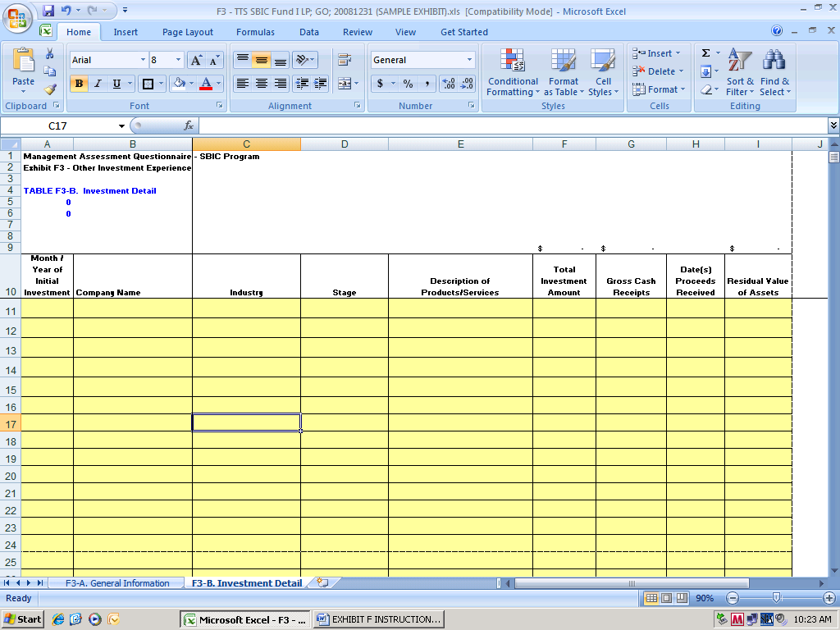This screenshot has height=630, width=840.
Task: Click the Accounting Number Format dollar icon
Action: (x=380, y=84)
